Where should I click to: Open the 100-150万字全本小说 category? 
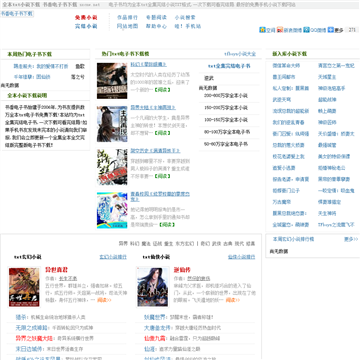(226, 120)
